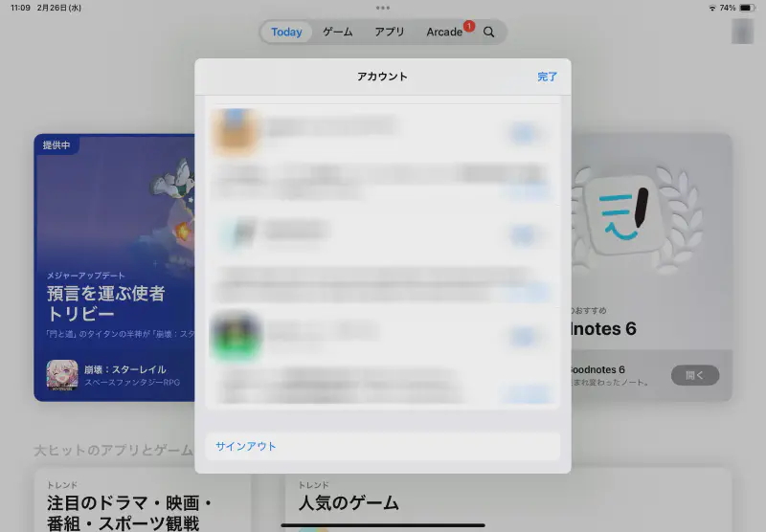Tap the Wi-Fi status icon
Image resolution: width=766 pixels, height=532 pixels.
pos(712,8)
